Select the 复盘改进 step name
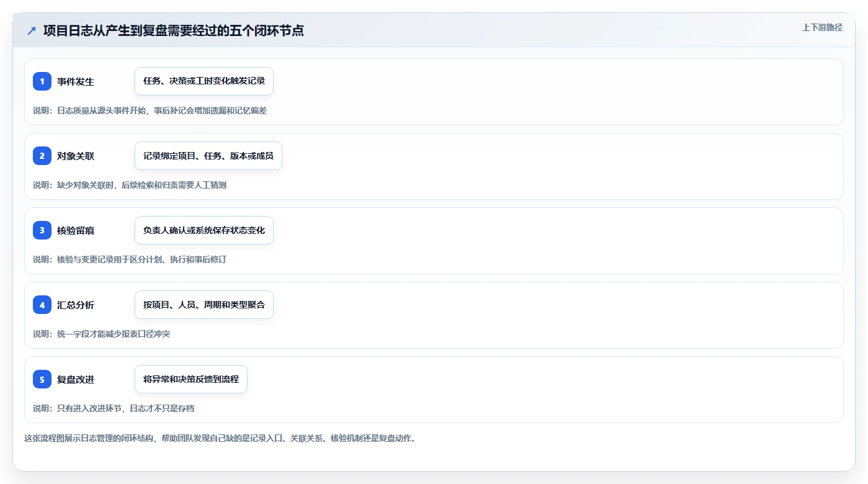Screen dimensions: 868x484 (x=76, y=379)
